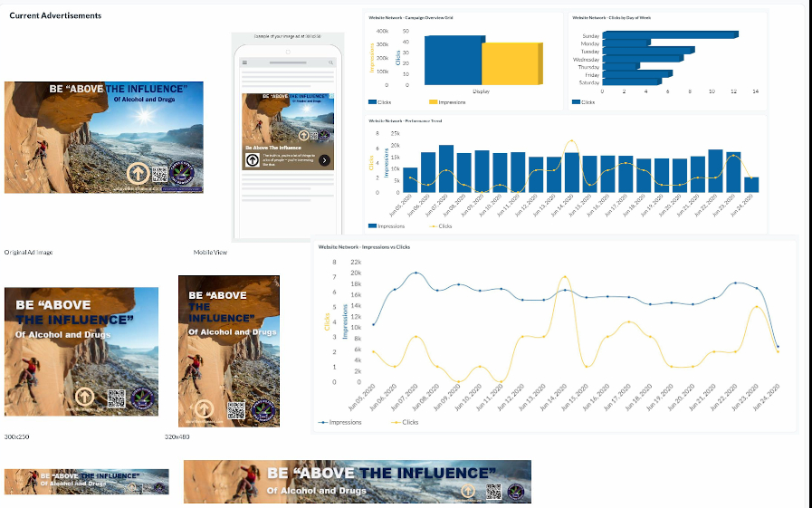
Task: Click 'Jun 24, 2020' label in Impressions vs Clicks
Action: click(767, 398)
